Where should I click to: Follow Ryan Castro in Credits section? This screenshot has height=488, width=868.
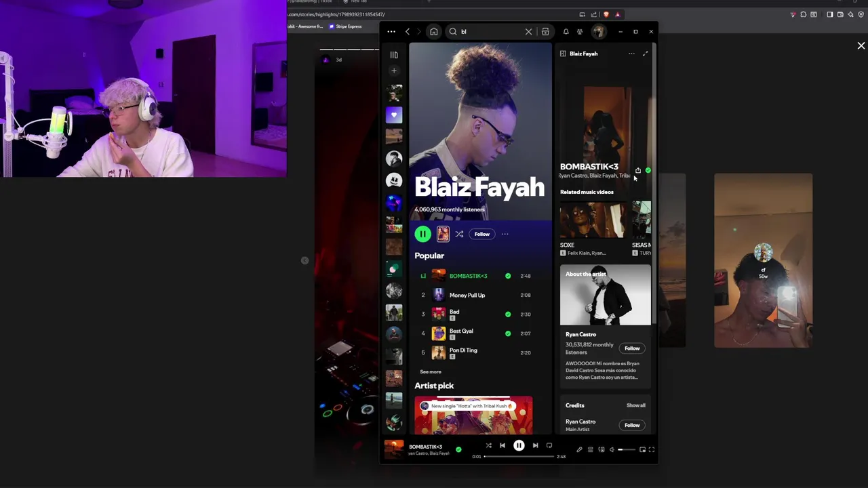click(632, 425)
